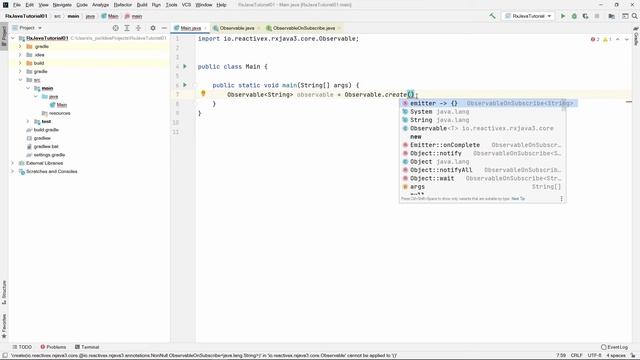Click the run gutter icon beside class Main

pyautogui.click(x=185, y=66)
